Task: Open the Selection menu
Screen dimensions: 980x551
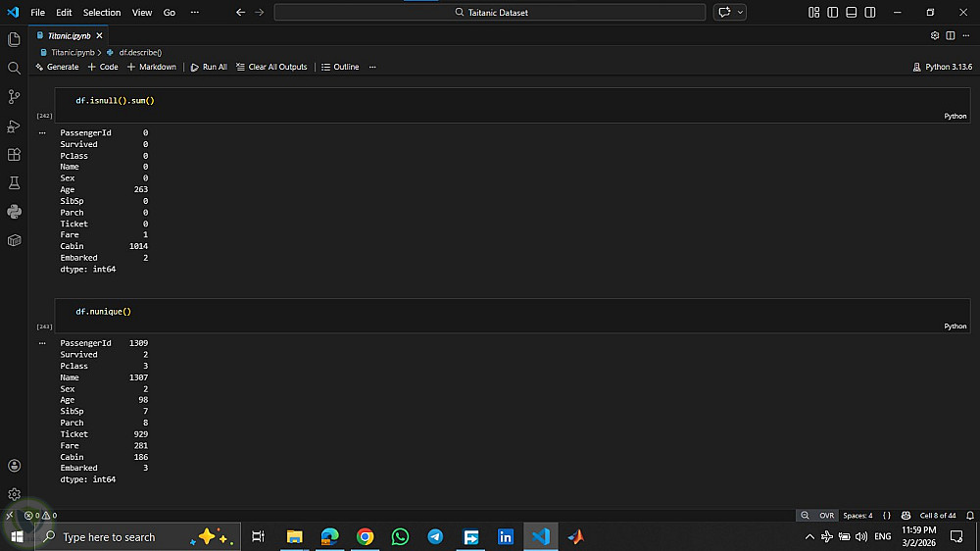Action: point(102,12)
